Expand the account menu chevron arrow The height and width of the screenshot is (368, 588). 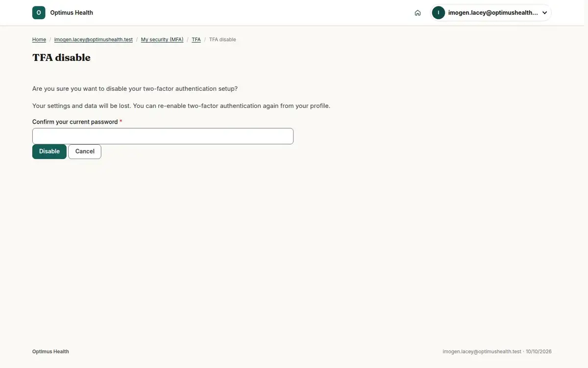[x=544, y=13]
